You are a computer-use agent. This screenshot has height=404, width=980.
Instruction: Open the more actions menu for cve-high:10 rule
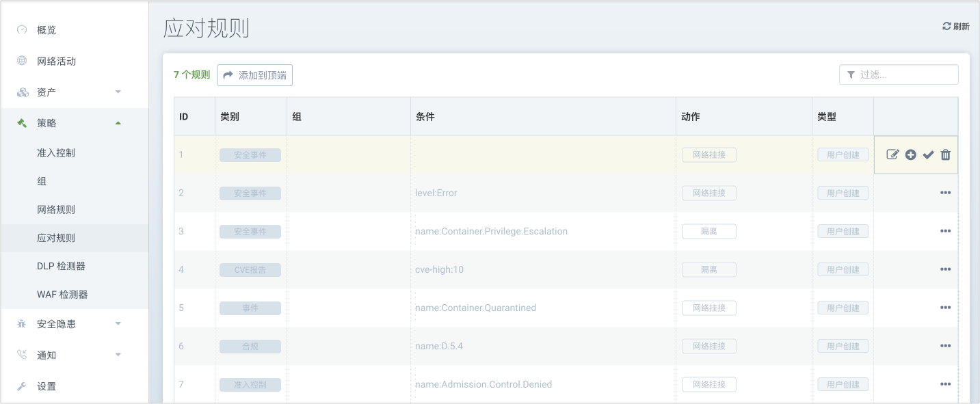click(x=945, y=269)
